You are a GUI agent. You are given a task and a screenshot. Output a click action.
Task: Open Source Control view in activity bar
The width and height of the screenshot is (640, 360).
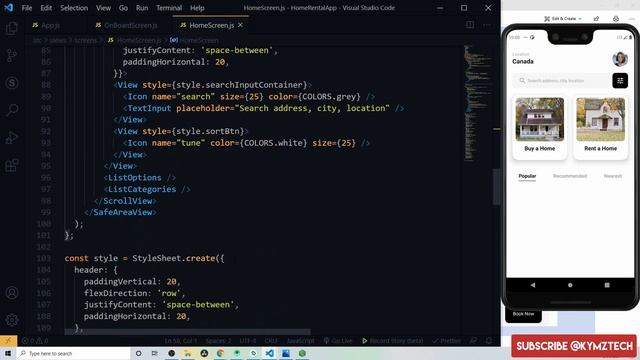[12, 56]
